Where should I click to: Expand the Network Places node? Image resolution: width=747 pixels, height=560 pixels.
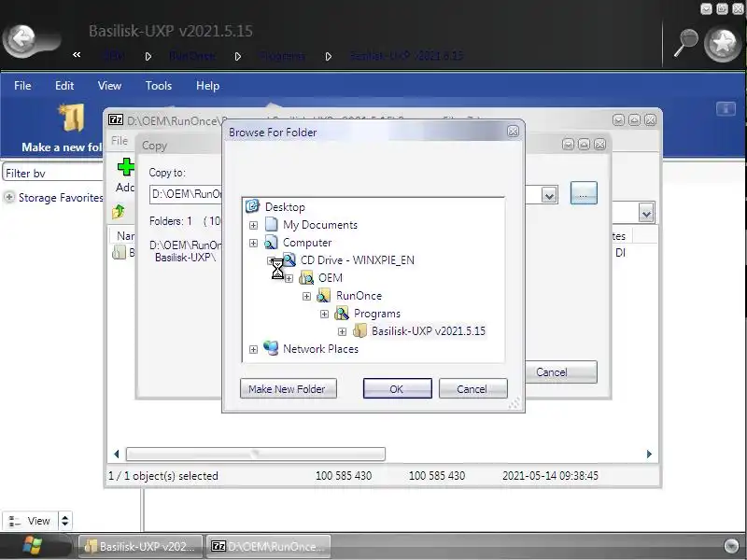pos(253,349)
